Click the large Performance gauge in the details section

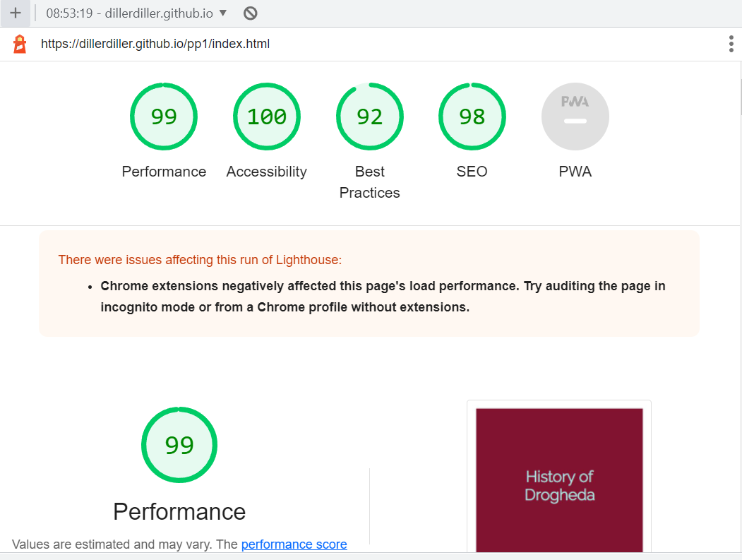[x=179, y=445]
